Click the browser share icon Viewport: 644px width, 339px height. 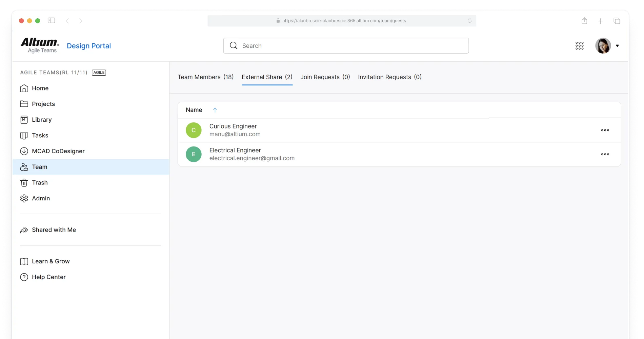tap(584, 21)
